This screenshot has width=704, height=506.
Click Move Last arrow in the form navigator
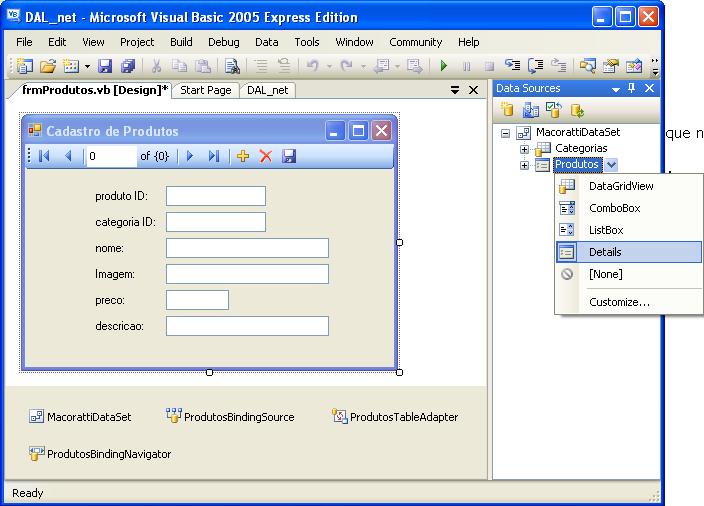(x=214, y=156)
